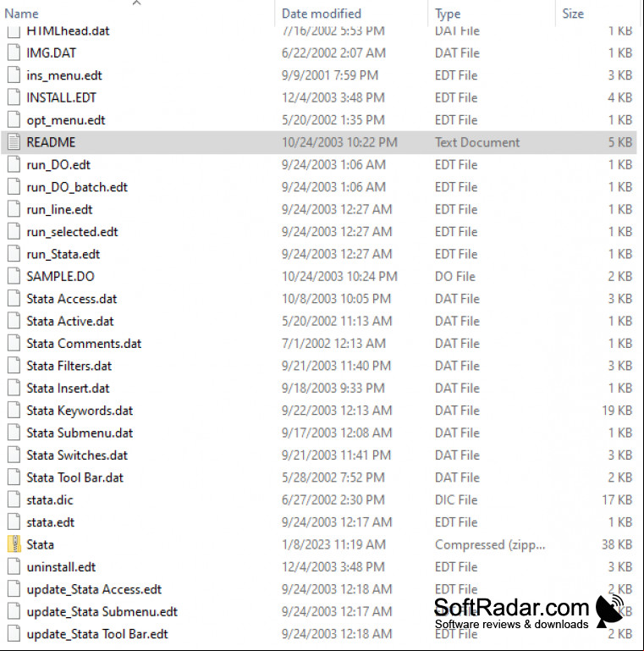Click the ins_menu.edt file icon
This screenshot has width=644, height=651.
14,75
